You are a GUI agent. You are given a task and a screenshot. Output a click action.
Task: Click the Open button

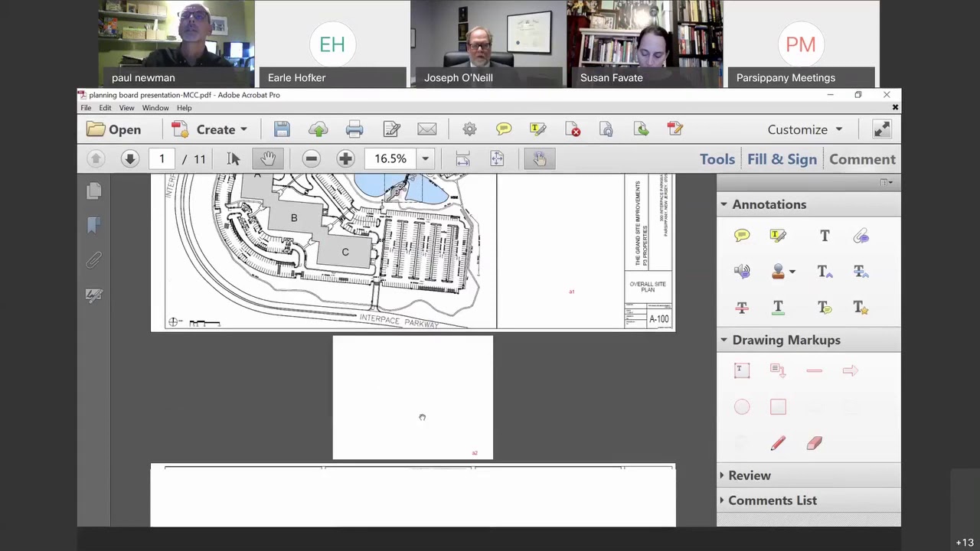click(114, 129)
